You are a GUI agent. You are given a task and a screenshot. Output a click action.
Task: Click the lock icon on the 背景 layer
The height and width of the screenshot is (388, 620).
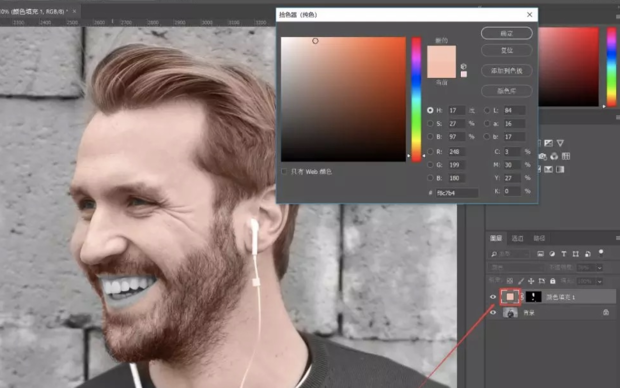point(606,312)
